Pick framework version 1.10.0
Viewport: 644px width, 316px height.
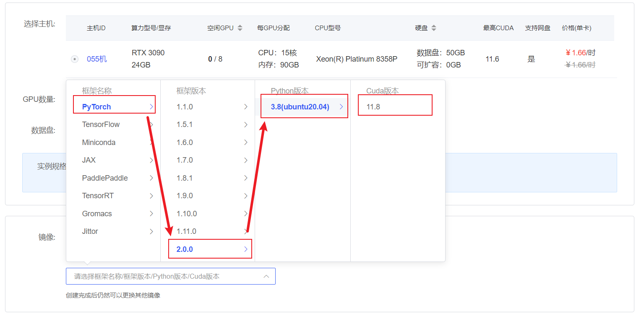tap(186, 214)
